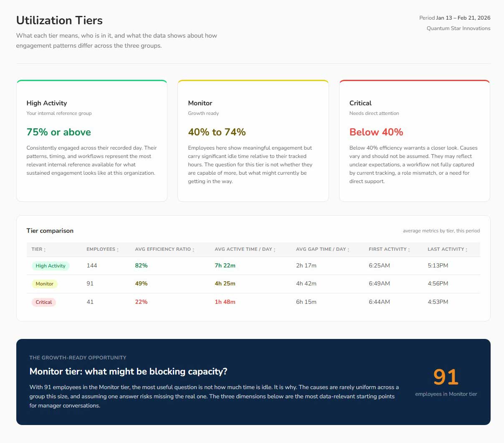Click the 'Growth ready' subtitle
The height and width of the screenshot is (443, 504).
click(203, 113)
